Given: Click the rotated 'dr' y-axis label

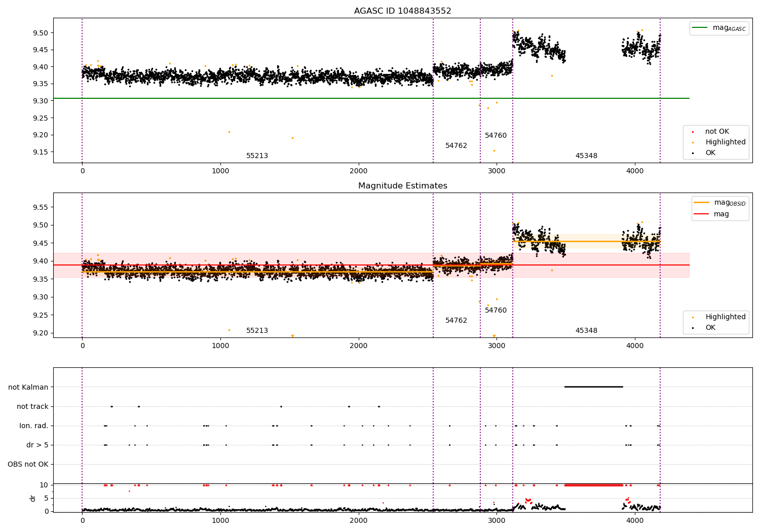Looking at the screenshot, I should pyautogui.click(x=33, y=498).
